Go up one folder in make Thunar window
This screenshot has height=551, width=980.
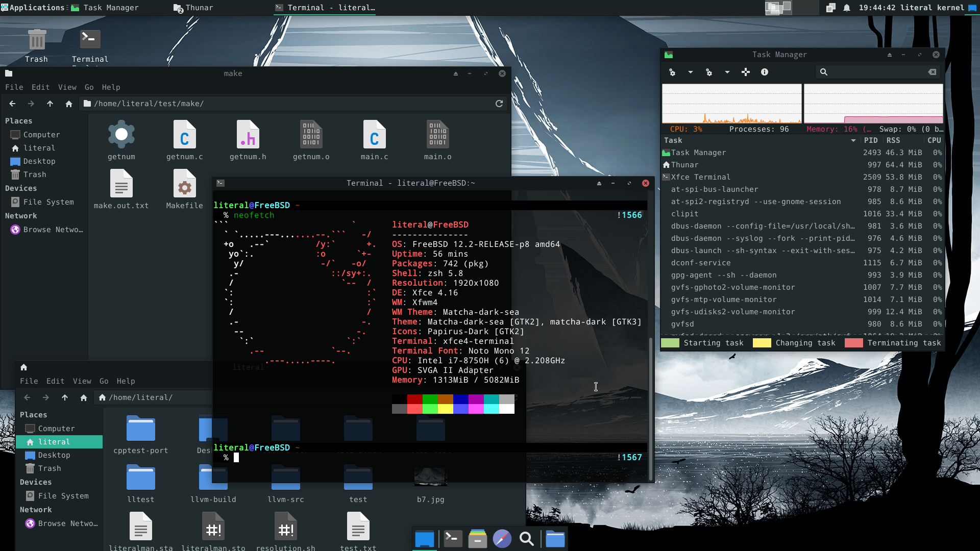50,104
